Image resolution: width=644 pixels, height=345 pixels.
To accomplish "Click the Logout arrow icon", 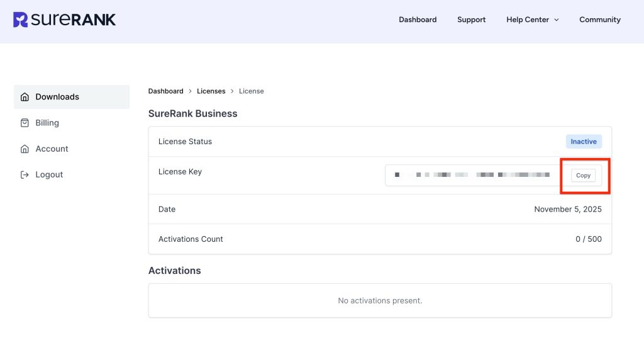I will [25, 175].
